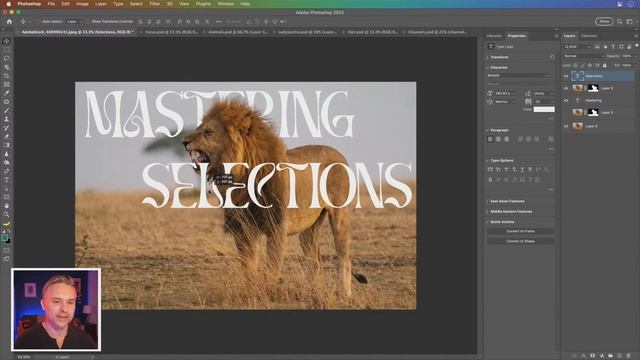The image size is (640, 360).
Task: Open the Filter menu
Action: pyautogui.click(x=155, y=4)
